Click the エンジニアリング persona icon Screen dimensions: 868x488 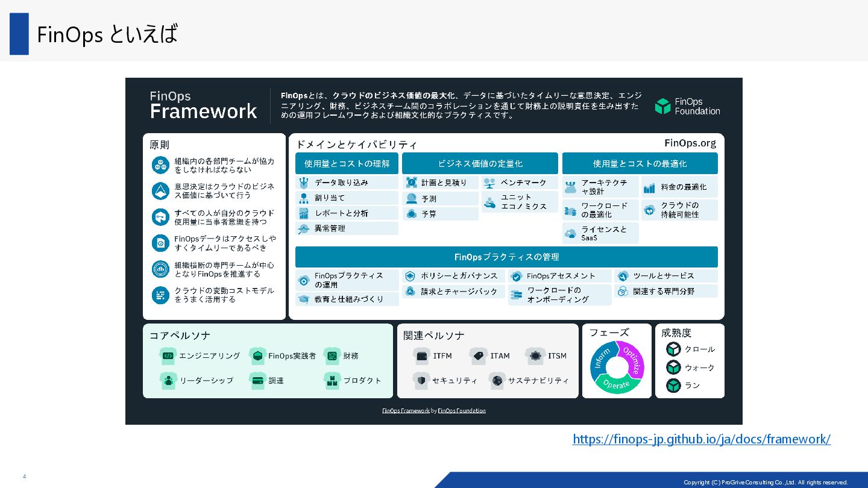coord(168,356)
